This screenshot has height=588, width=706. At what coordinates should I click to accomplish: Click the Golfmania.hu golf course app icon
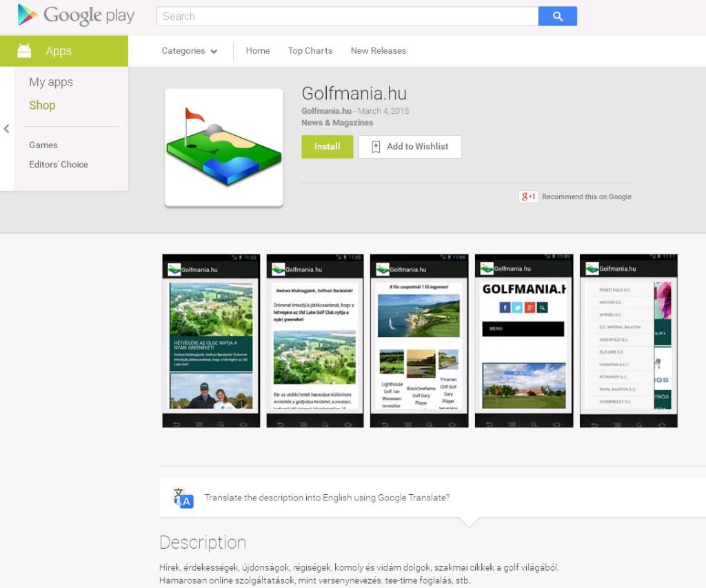[x=224, y=148]
